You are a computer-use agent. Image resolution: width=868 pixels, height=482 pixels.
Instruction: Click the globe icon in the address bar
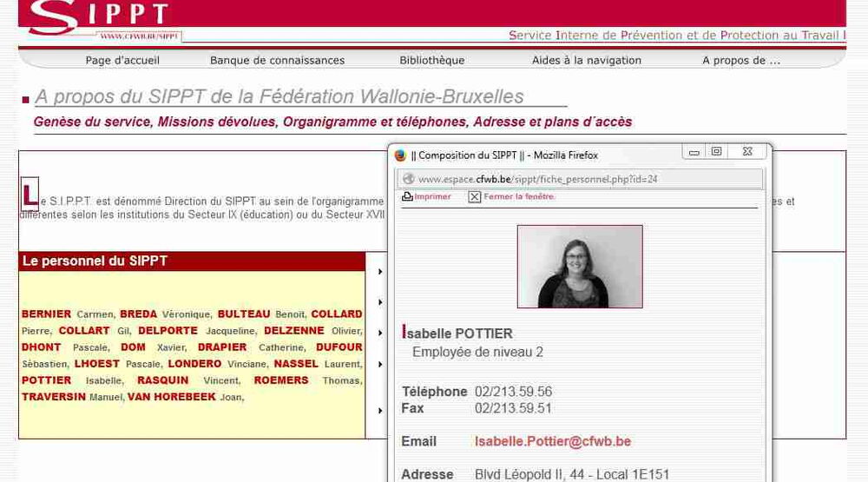coord(408,179)
